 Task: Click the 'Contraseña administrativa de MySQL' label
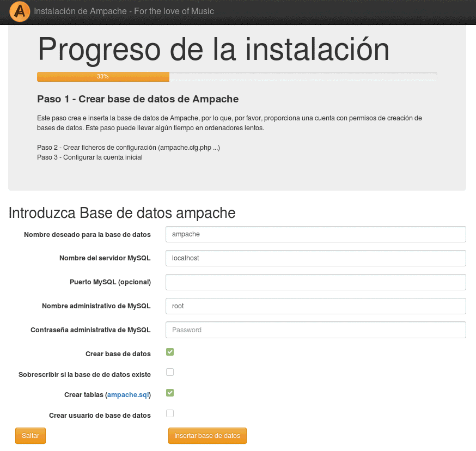[90, 330]
